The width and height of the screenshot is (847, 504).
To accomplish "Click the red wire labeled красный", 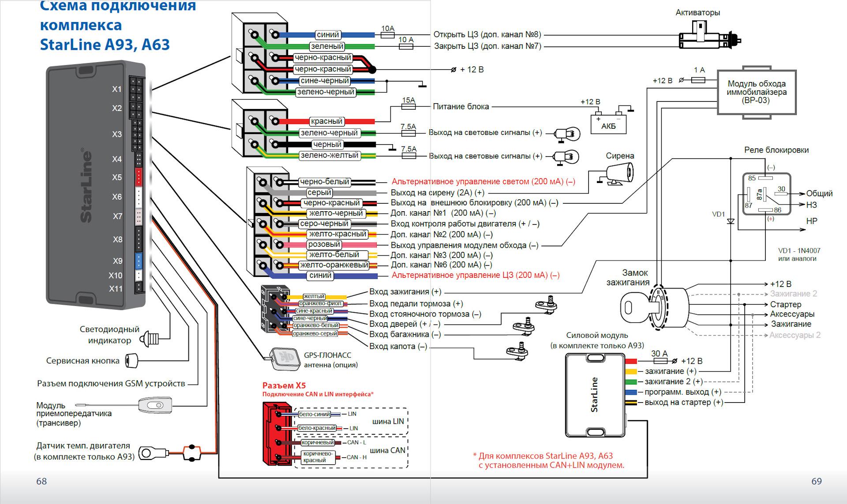I will coord(326,121).
